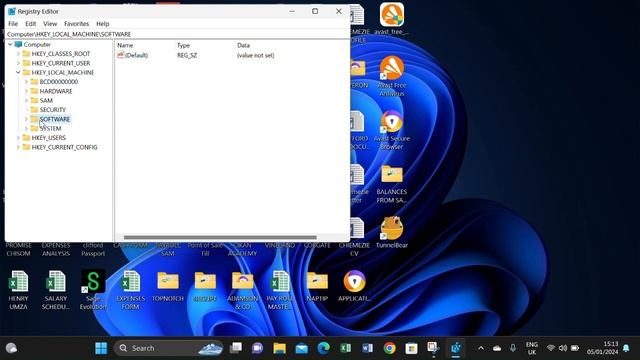This screenshot has width=640, height=360.
Task: Select the HENRY UMZA Excel file
Action: (x=18, y=290)
